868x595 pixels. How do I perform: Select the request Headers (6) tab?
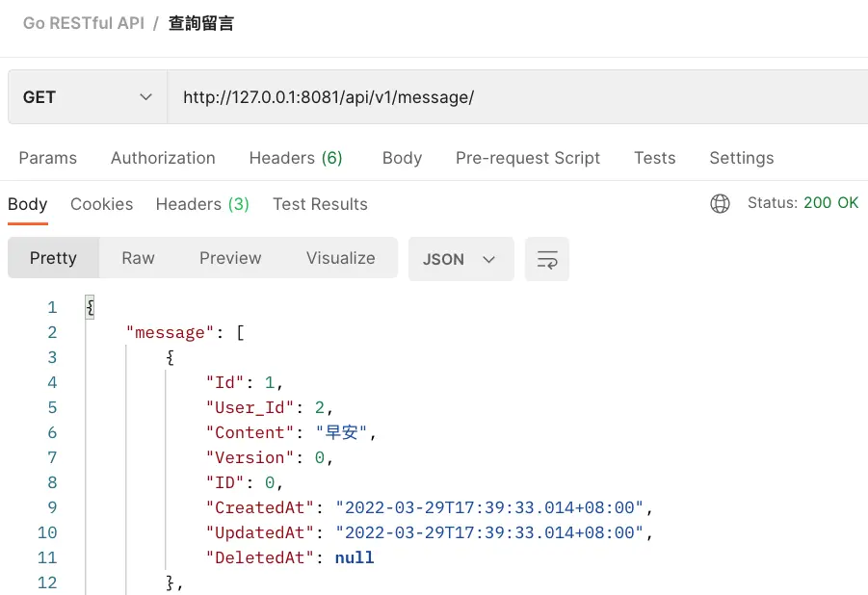point(296,158)
